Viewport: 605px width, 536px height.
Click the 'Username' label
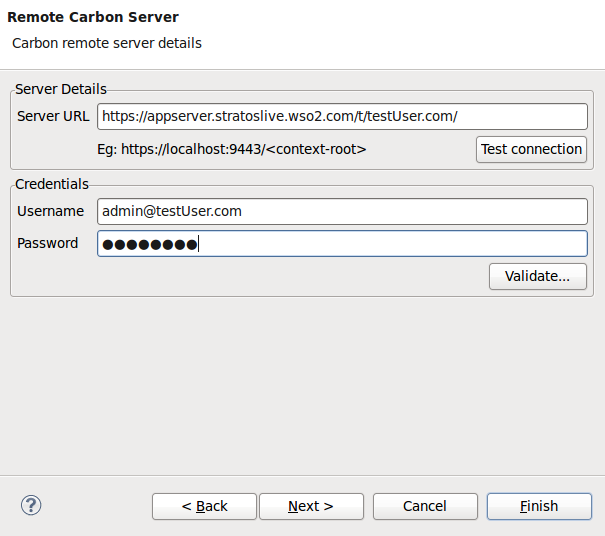click(50, 211)
